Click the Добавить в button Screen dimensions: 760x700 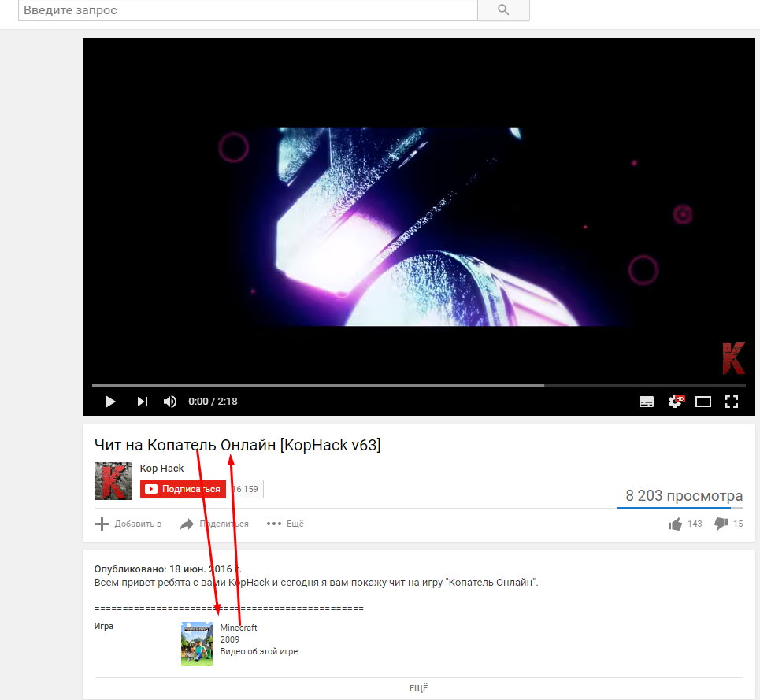(128, 524)
